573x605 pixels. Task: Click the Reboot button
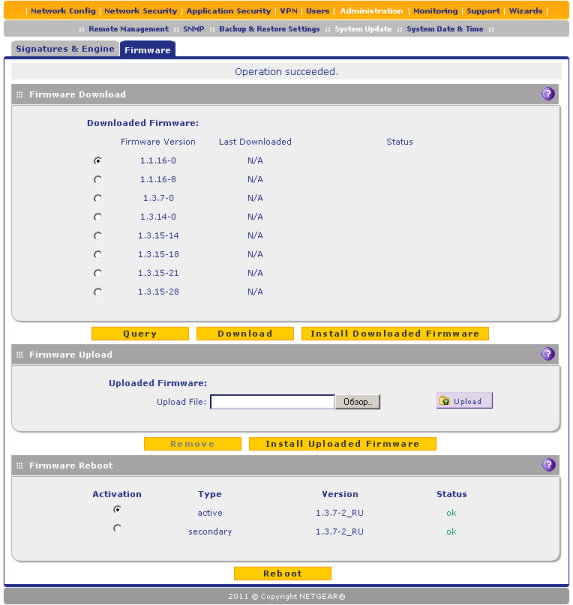tap(283, 574)
